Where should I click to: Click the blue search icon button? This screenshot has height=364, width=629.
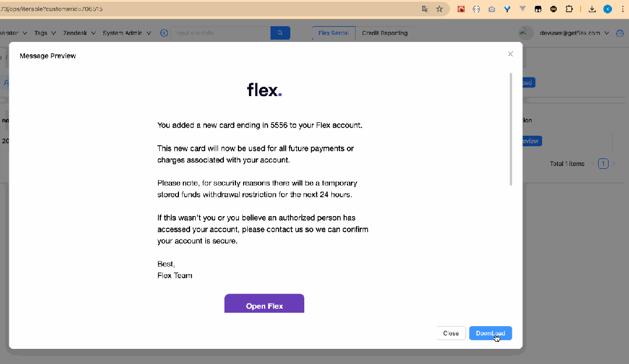pyautogui.click(x=280, y=33)
